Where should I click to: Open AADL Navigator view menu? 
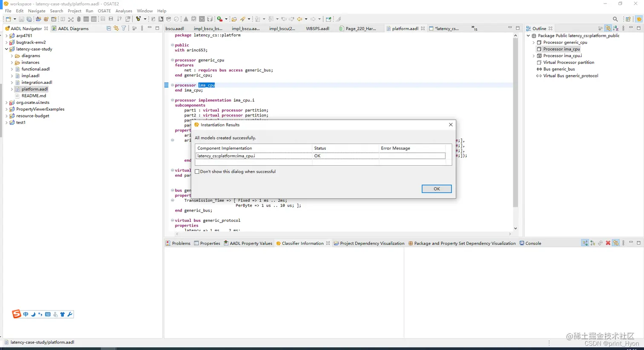[x=142, y=28]
